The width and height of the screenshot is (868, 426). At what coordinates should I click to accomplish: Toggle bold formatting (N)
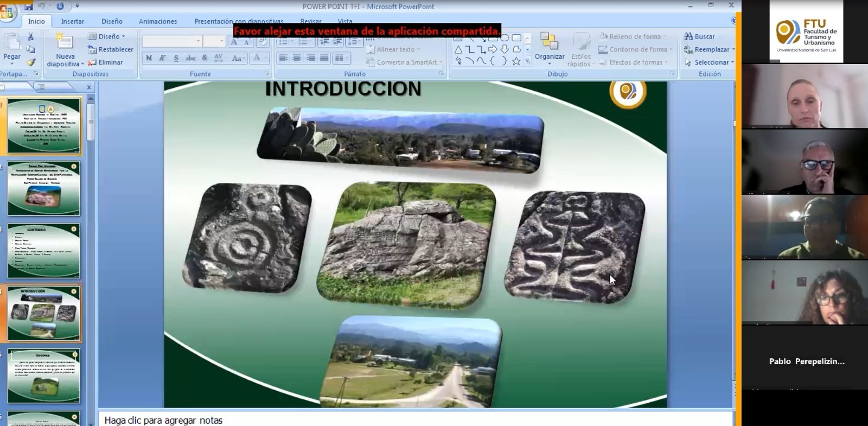[149, 58]
